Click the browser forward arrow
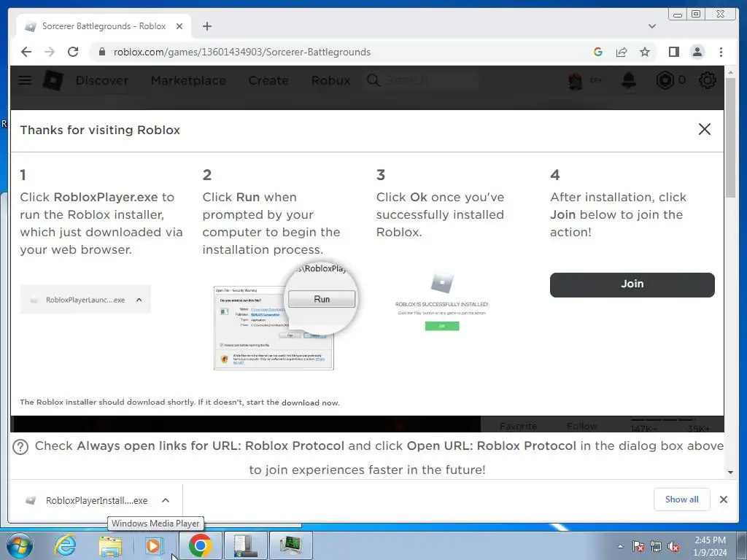Image resolution: width=747 pixels, height=560 pixels. [50, 52]
